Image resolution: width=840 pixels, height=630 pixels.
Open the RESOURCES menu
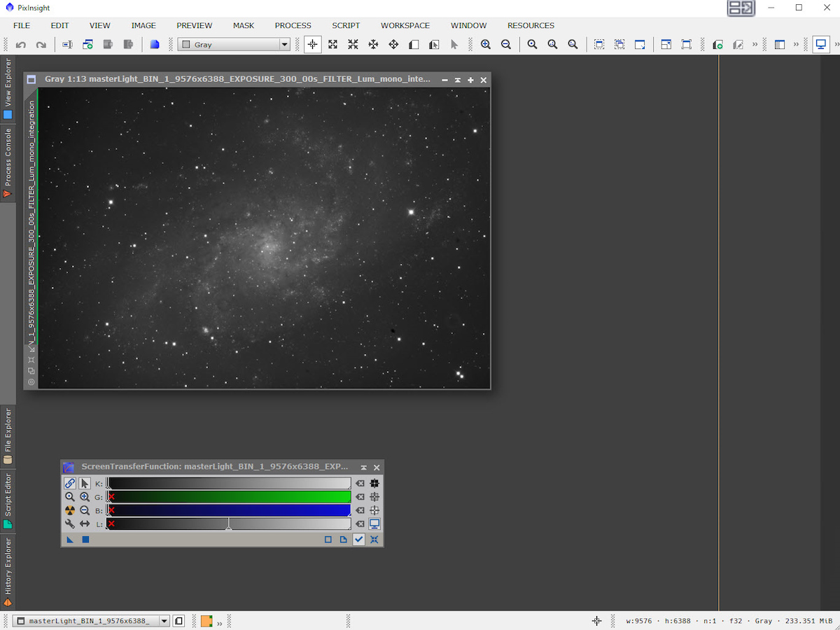click(x=531, y=25)
